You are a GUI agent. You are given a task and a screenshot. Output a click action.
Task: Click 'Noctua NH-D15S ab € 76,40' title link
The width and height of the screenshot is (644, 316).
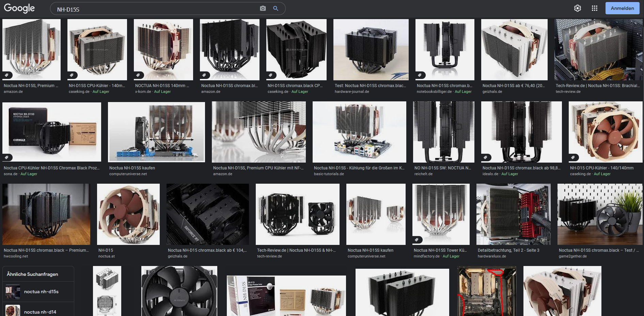tap(514, 86)
